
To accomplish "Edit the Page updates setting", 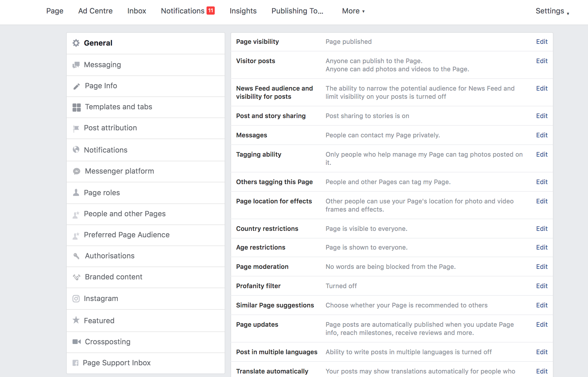I will (542, 324).
